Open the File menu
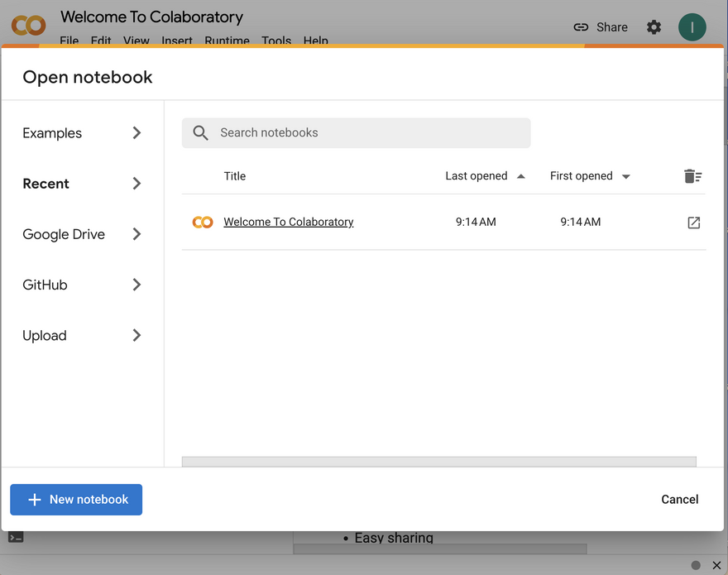 tap(69, 41)
